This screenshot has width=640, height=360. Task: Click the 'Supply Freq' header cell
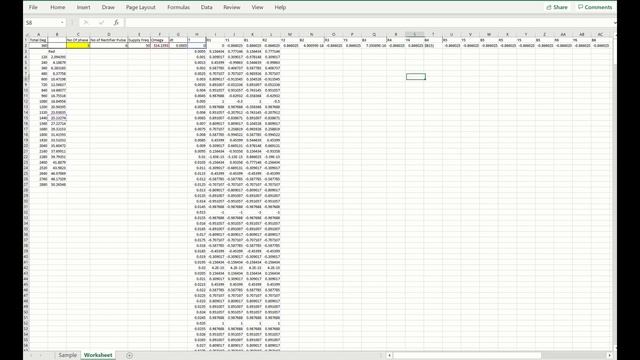139,40
